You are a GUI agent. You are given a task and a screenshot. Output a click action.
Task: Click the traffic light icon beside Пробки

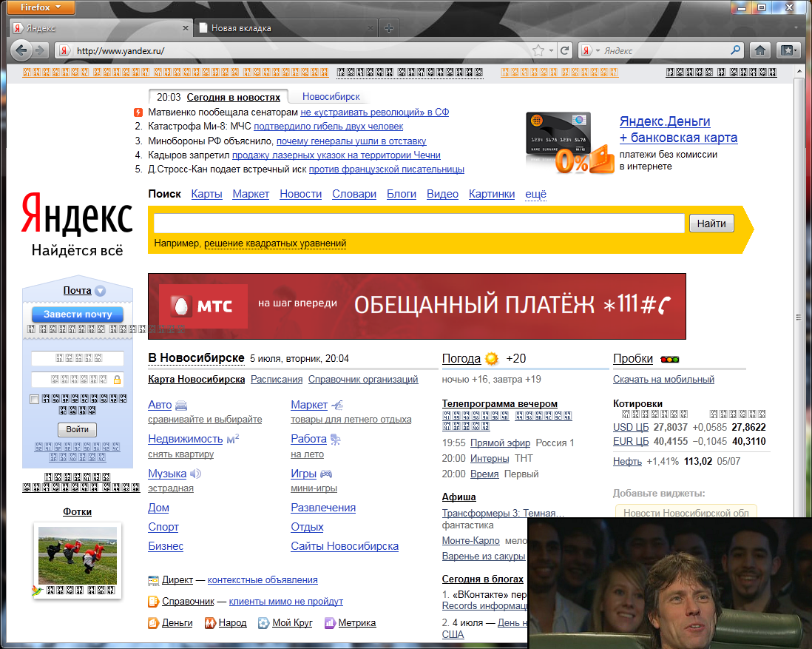pyautogui.click(x=669, y=360)
